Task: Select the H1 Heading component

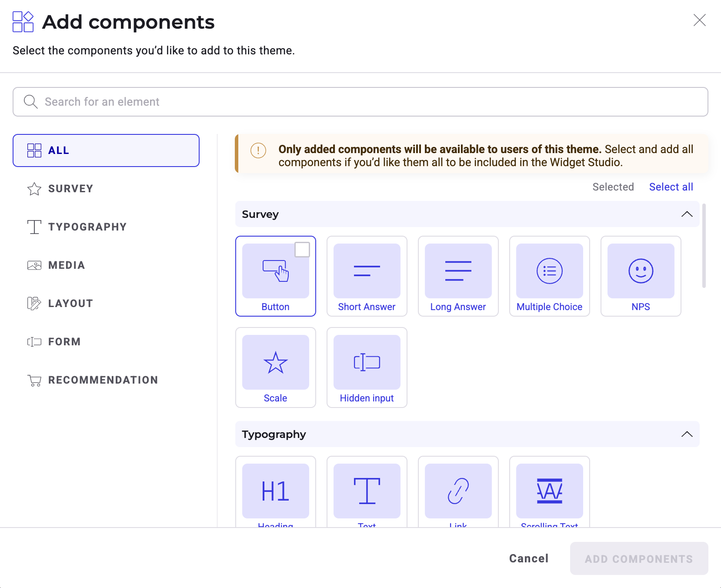Action: (275, 491)
